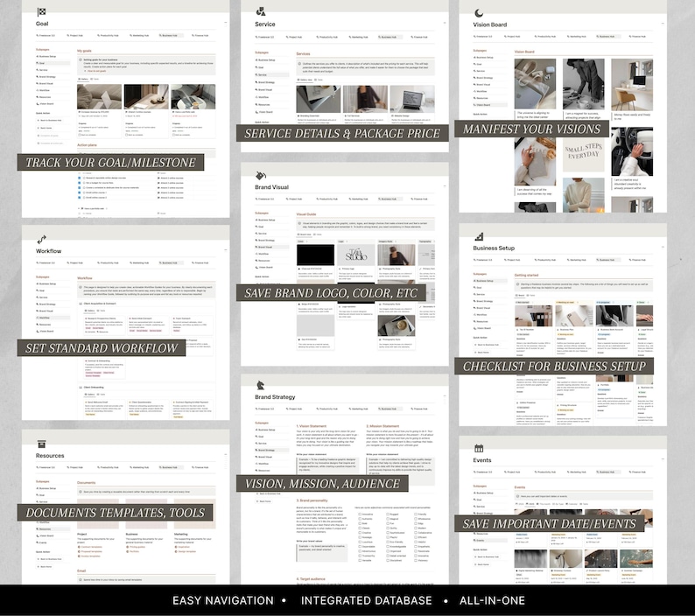695x616 pixels.
Task: Click Back Home button on Goal page
Action: tap(45, 128)
